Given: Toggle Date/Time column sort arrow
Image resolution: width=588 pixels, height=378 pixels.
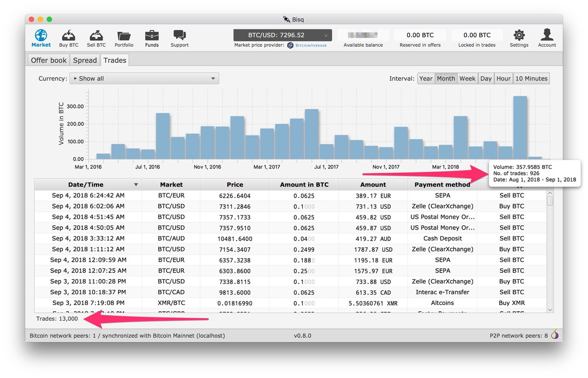Looking at the screenshot, I should point(136,185).
